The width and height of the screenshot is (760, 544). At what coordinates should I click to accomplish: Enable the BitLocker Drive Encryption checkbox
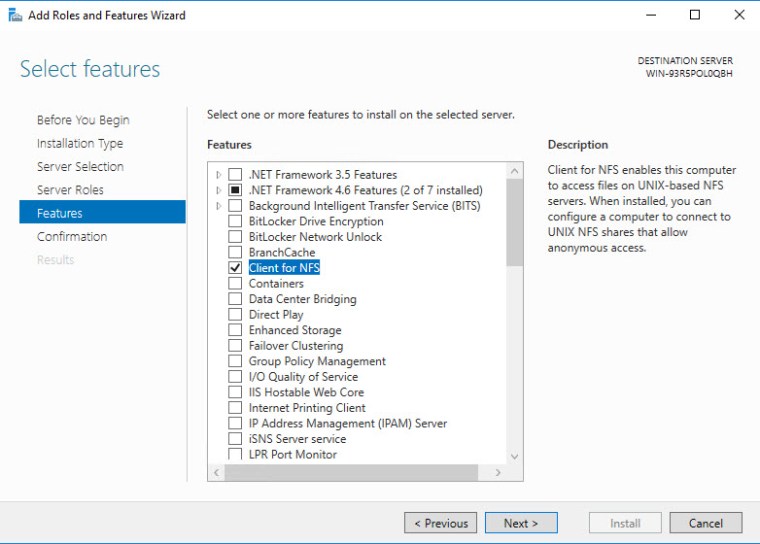[235, 221]
